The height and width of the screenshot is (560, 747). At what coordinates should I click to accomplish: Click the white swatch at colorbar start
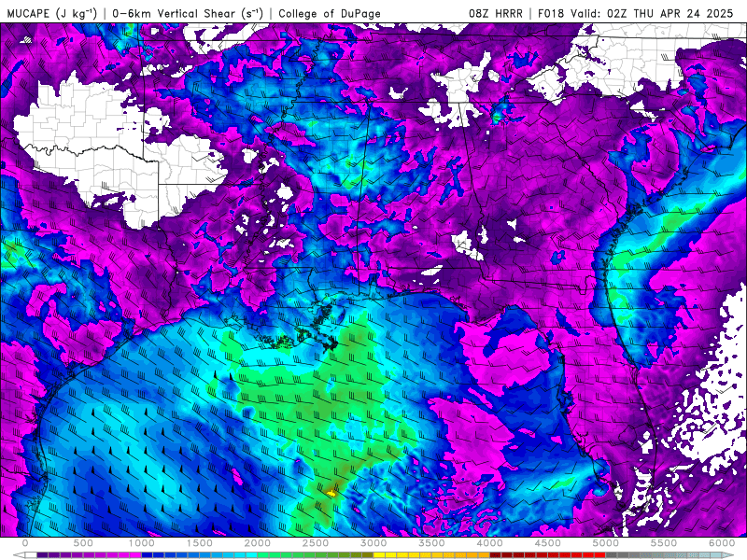click(x=31, y=555)
